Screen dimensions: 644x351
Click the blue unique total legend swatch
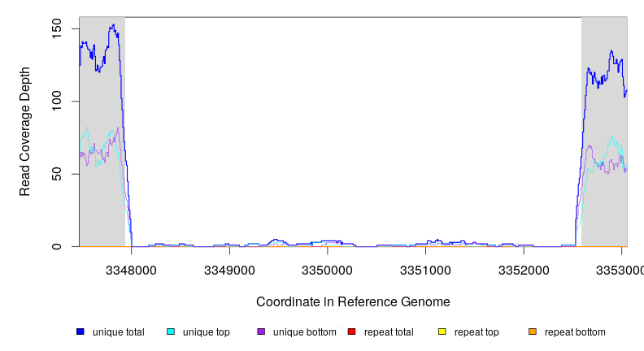coord(80,332)
